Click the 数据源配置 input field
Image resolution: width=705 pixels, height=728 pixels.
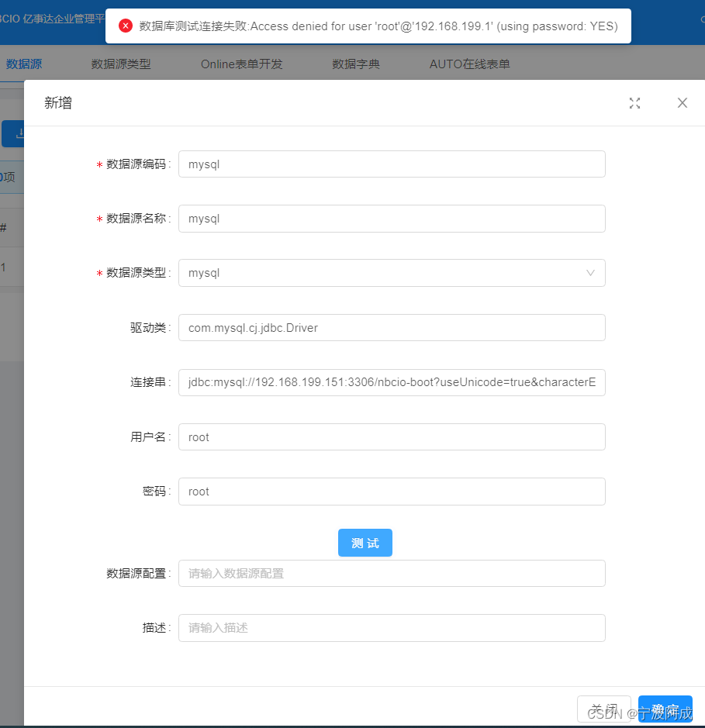392,574
